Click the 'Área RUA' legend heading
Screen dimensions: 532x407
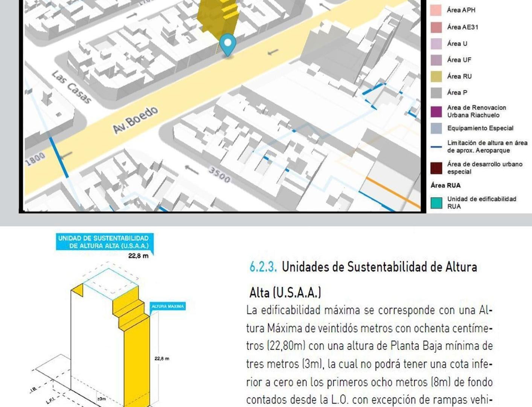445,185
